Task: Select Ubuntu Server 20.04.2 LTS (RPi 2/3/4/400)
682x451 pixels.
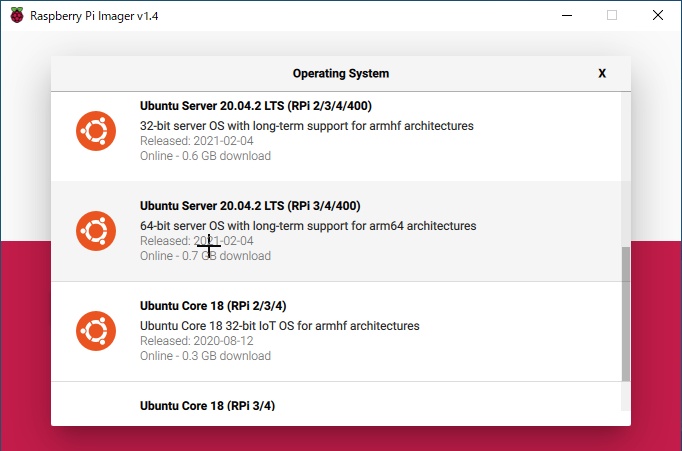Action: pos(256,106)
